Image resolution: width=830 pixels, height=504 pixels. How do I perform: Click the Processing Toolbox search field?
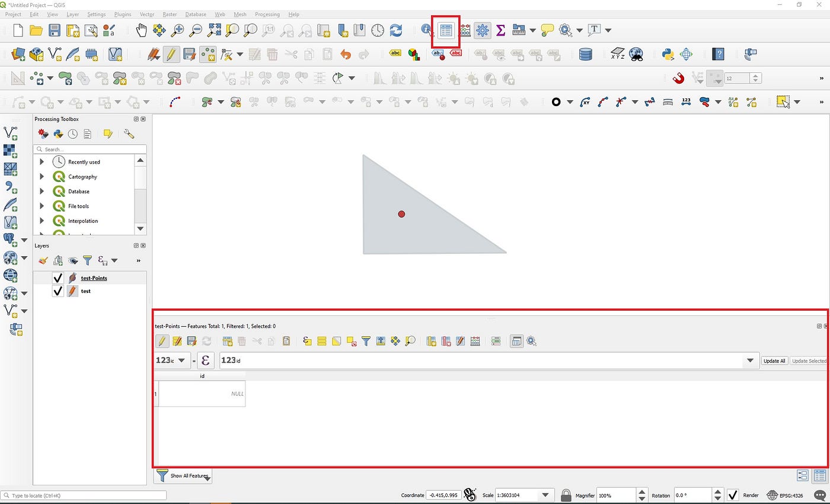pyautogui.click(x=90, y=149)
